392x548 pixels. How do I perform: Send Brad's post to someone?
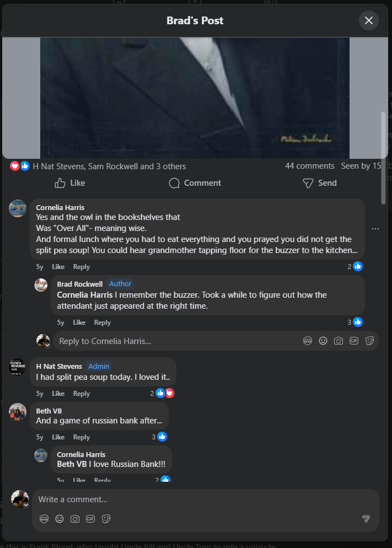[x=320, y=183]
